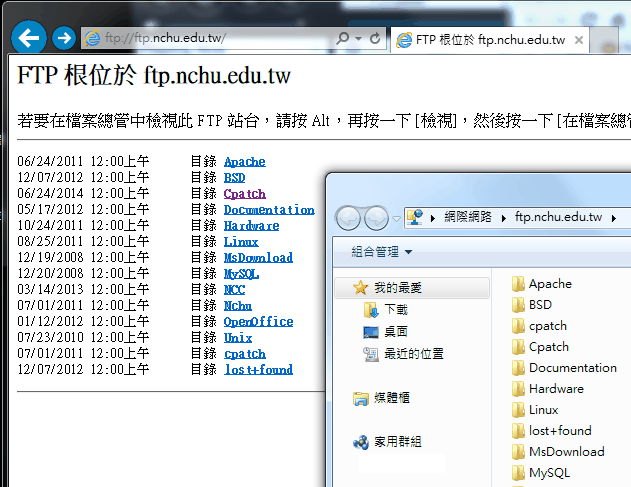This screenshot has width=631, height=487.
Task: Open the MySQL directory link
Action: point(241,274)
